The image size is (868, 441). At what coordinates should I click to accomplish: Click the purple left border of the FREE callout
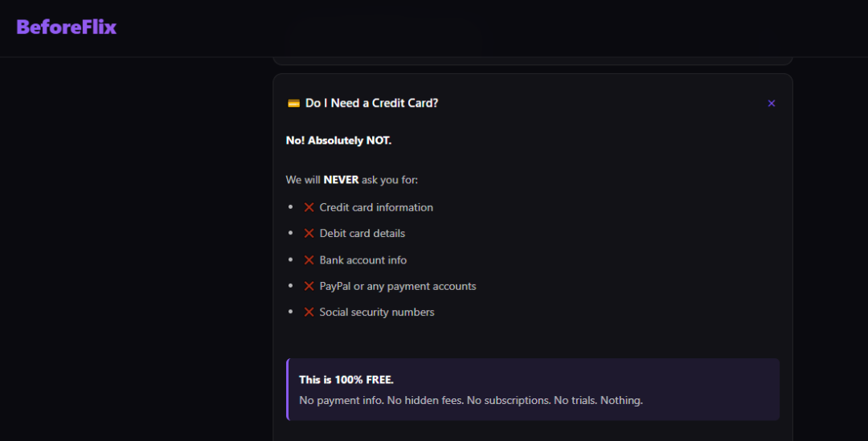coord(288,390)
